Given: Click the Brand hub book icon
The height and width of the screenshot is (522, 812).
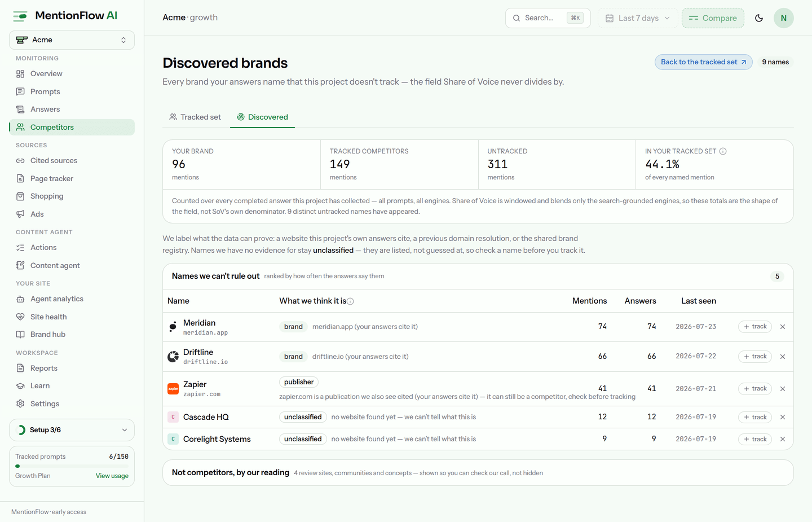Looking at the screenshot, I should (20, 335).
